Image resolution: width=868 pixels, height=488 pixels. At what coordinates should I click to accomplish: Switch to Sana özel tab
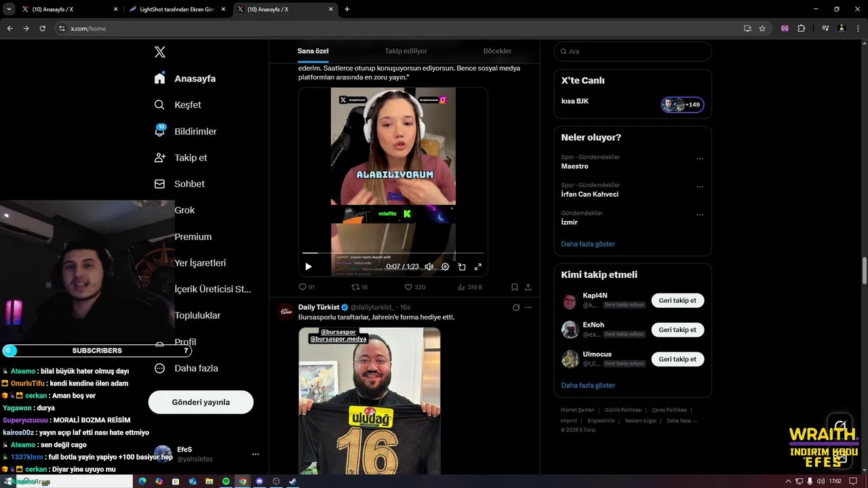point(313,51)
